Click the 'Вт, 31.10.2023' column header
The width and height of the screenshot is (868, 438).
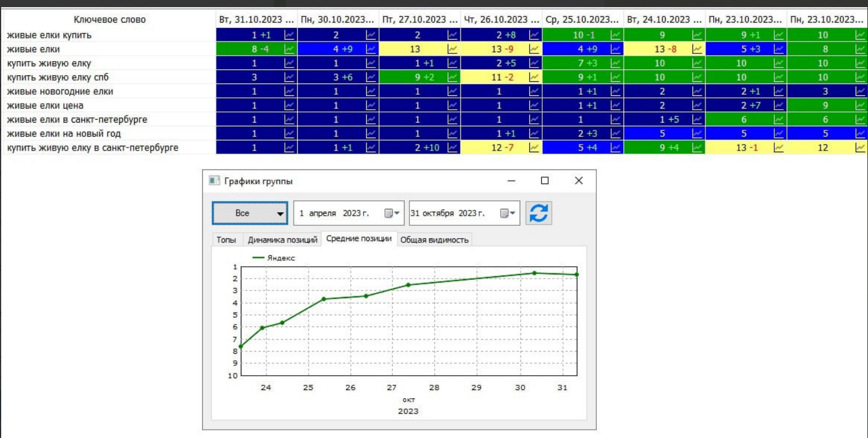click(x=256, y=20)
